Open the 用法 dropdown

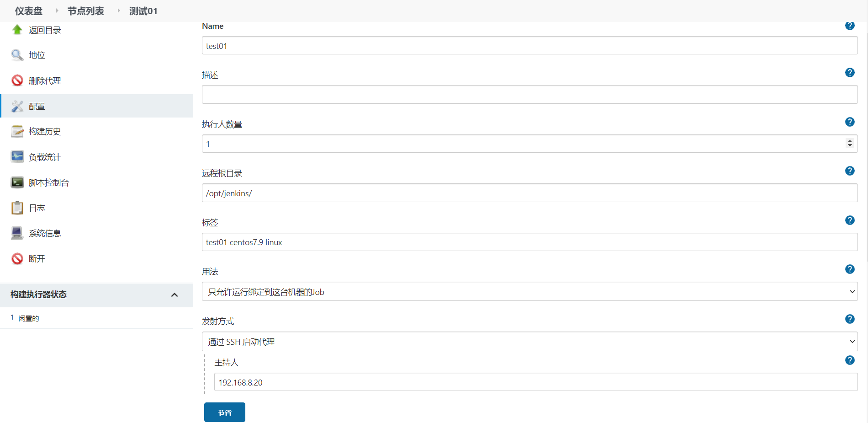(x=529, y=292)
